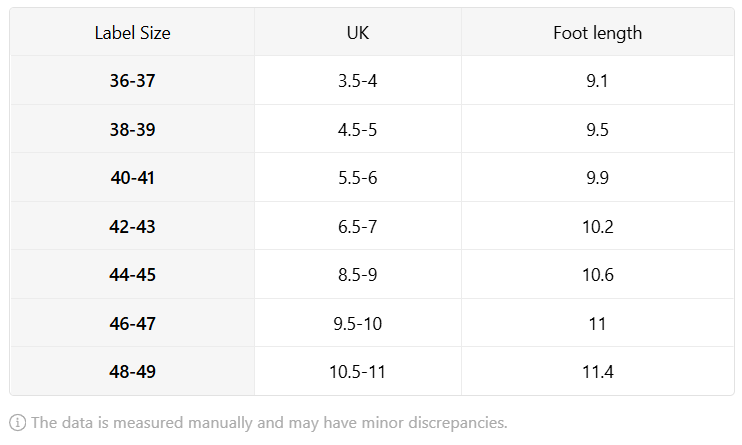Click the UK size 3.5-4 cell
The image size is (742, 445).
358,80
